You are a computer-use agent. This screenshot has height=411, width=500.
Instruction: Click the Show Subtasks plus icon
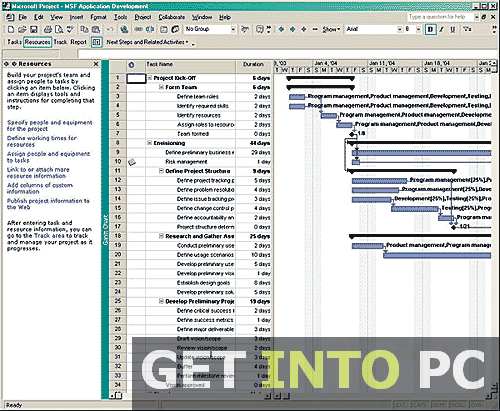pyautogui.click(x=304, y=29)
